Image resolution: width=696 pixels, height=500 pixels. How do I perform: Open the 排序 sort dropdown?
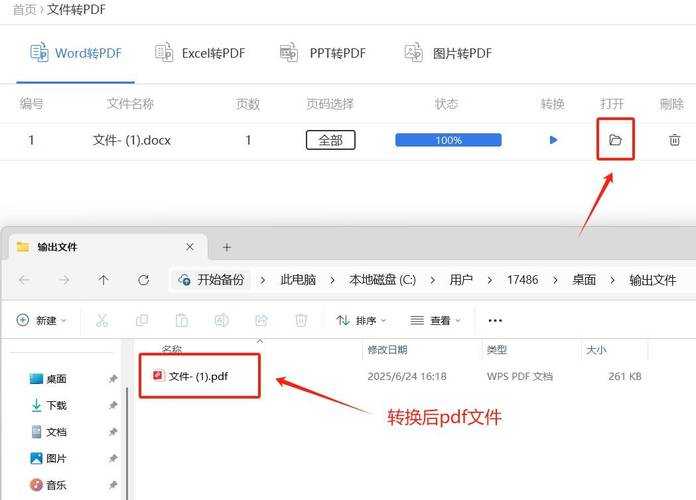tap(361, 320)
